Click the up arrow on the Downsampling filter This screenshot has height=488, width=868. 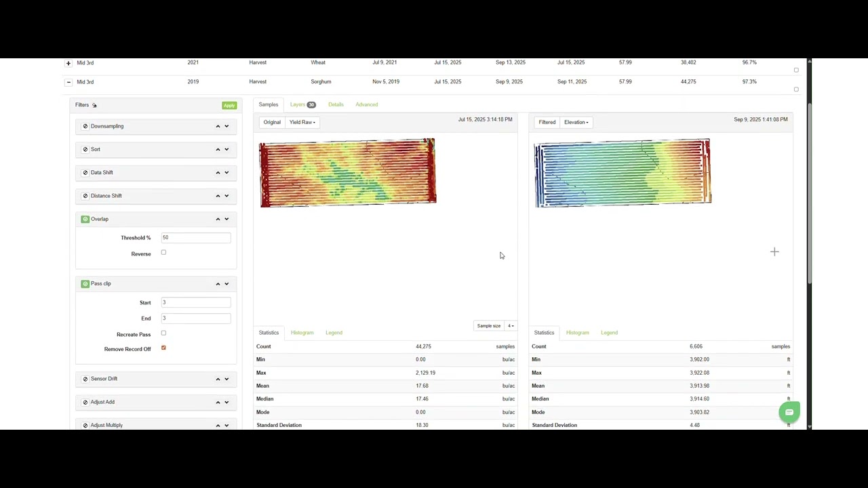218,126
